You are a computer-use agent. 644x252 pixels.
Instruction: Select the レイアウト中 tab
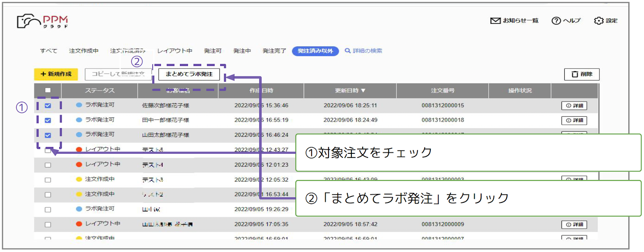(x=175, y=51)
